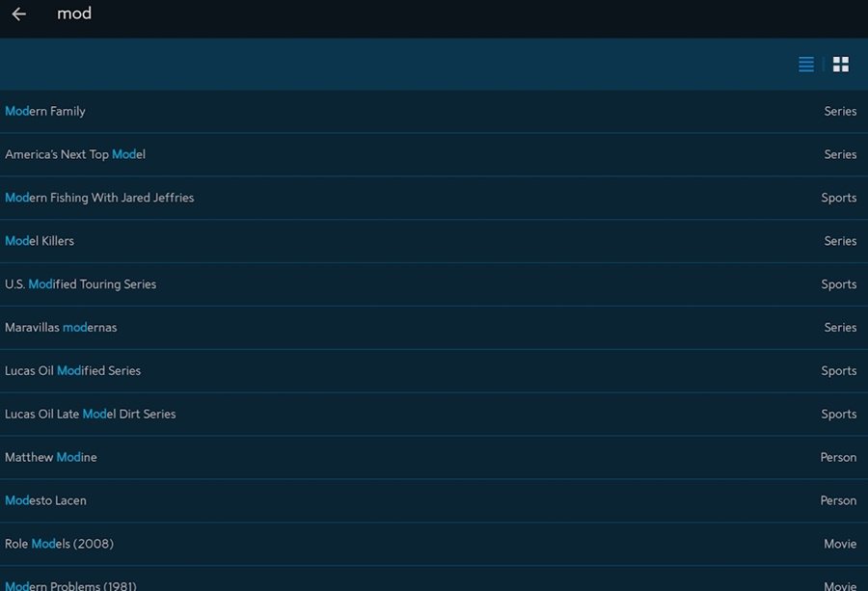The image size is (868, 591).
Task: Click Series label on Modern Family row
Action: (840, 111)
